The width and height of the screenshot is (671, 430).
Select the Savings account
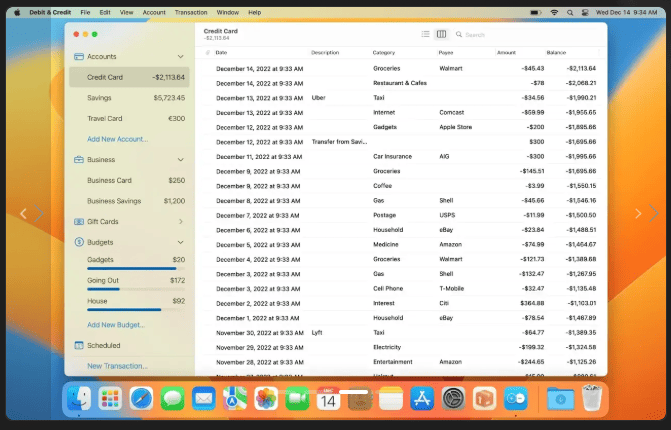tap(129, 98)
